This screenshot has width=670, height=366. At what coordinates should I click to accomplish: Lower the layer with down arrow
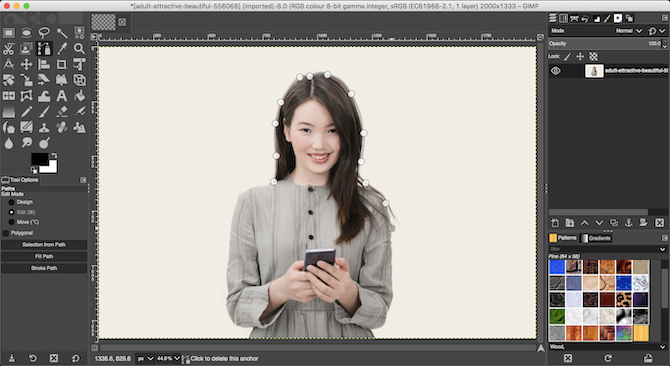pyautogui.click(x=599, y=223)
